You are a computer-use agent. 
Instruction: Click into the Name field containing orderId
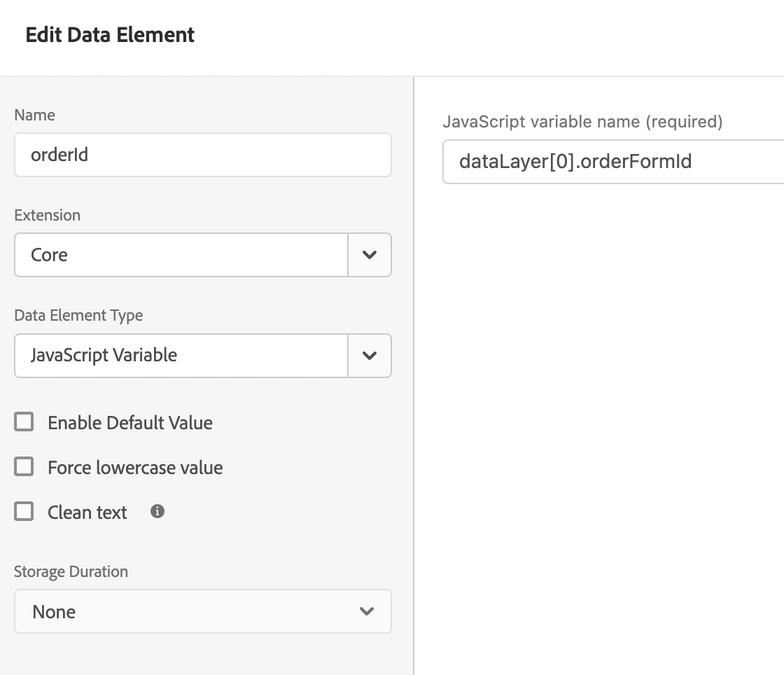pos(202,155)
